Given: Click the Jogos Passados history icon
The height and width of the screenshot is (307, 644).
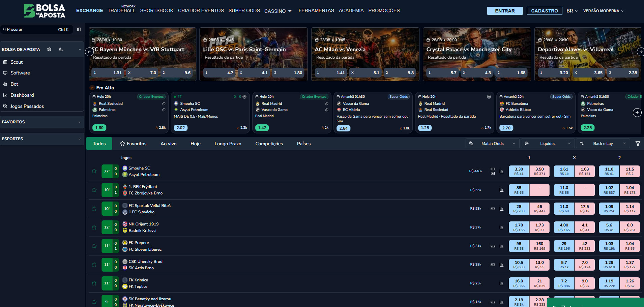Looking at the screenshot, I should (5, 106).
